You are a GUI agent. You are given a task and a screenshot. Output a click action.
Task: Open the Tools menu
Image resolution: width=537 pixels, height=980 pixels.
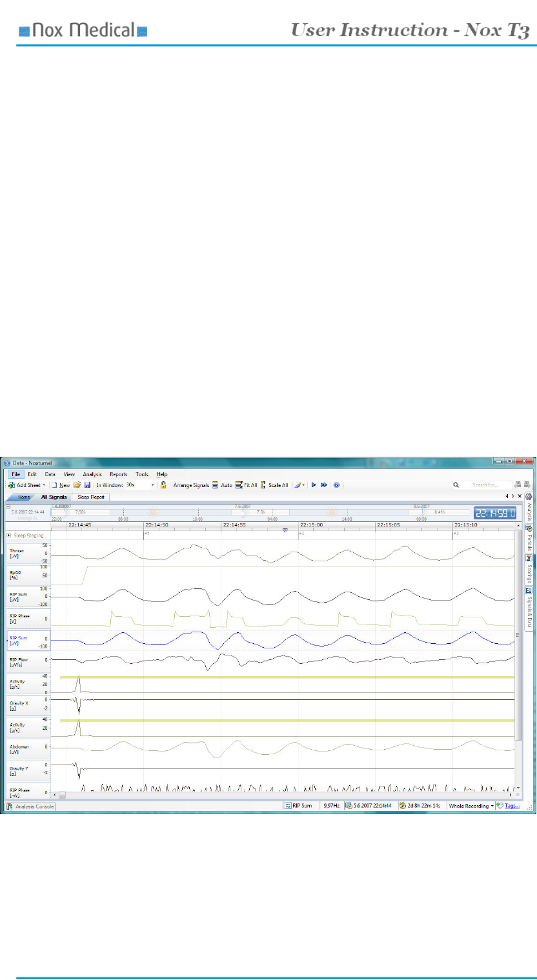coord(142,474)
